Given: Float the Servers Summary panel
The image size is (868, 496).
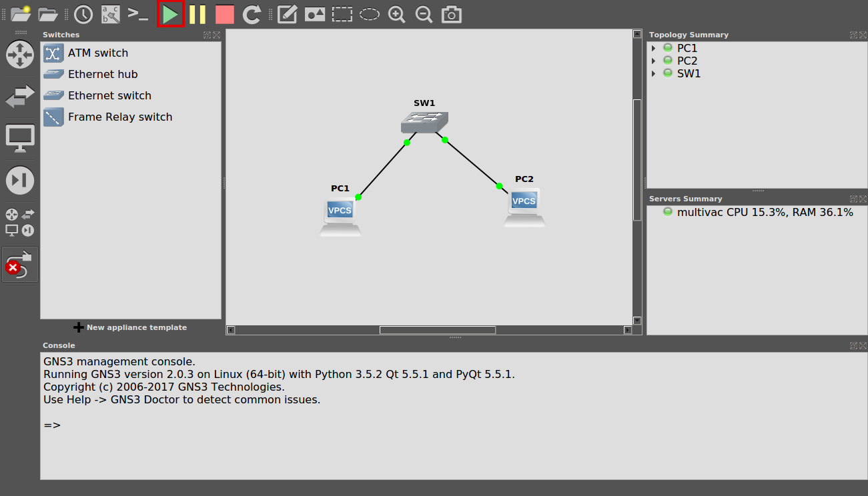Looking at the screenshot, I should pyautogui.click(x=854, y=199).
